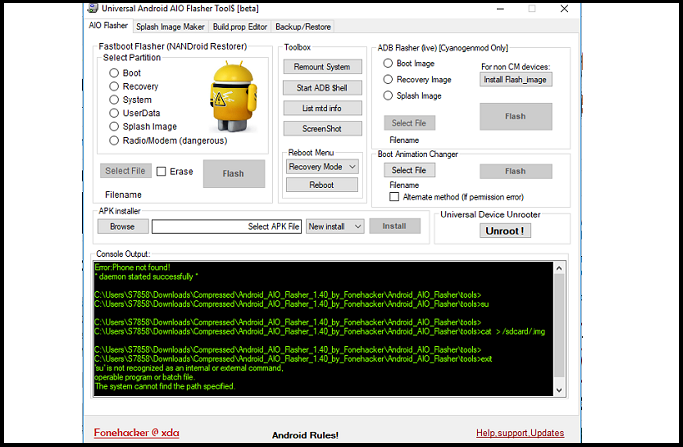Click console scrollbar down arrow
The width and height of the screenshot is (683, 447).
coord(559,390)
